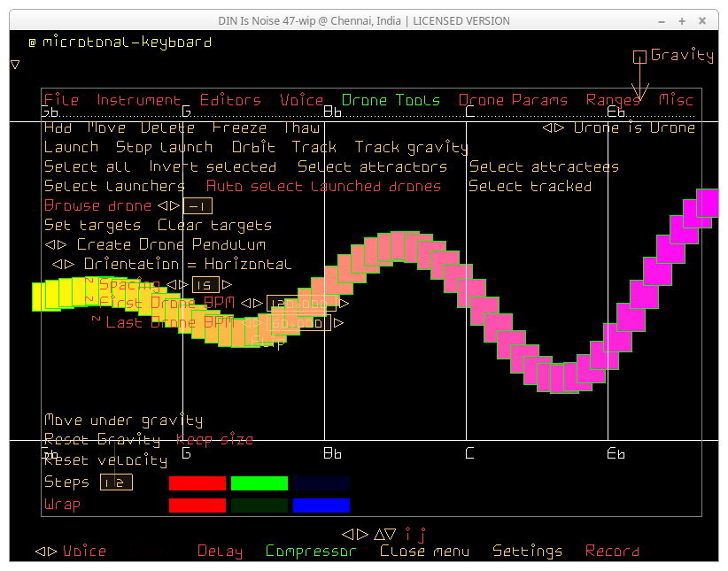Expand the triangle below microtonal-keyboard label
The height and width of the screenshot is (571, 728).
coord(15,65)
